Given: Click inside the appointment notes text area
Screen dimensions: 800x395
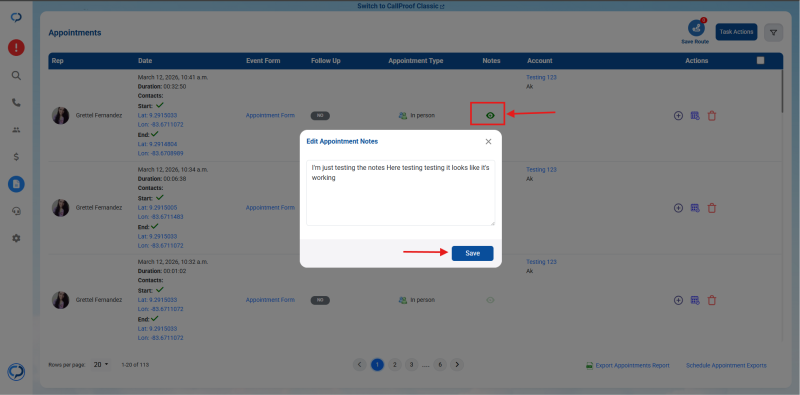Looking at the screenshot, I should coord(401,193).
